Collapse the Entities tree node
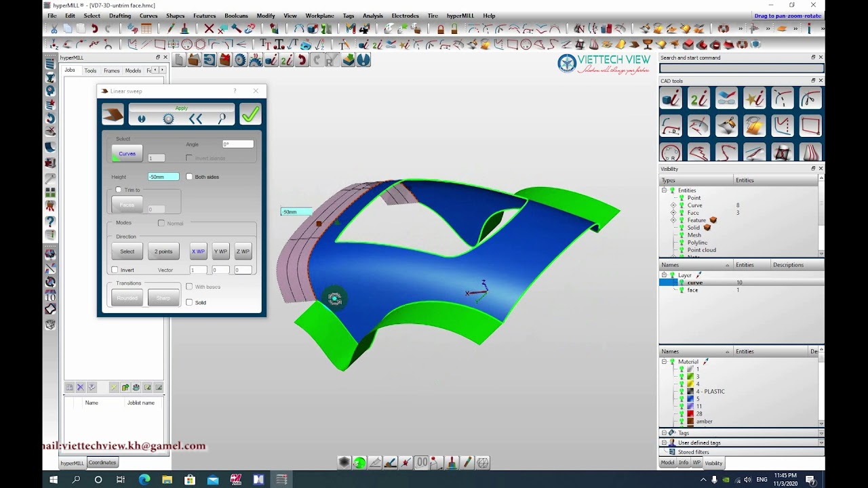 [x=664, y=190]
